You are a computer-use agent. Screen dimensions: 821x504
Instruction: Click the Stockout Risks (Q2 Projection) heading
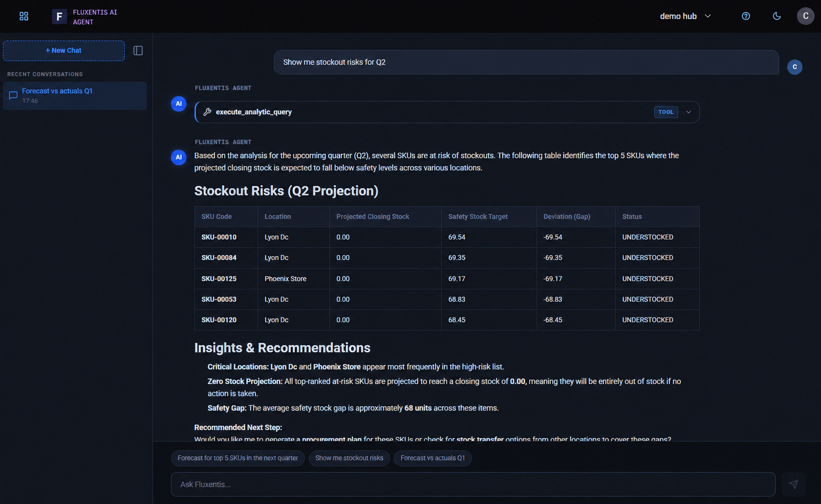[286, 191]
